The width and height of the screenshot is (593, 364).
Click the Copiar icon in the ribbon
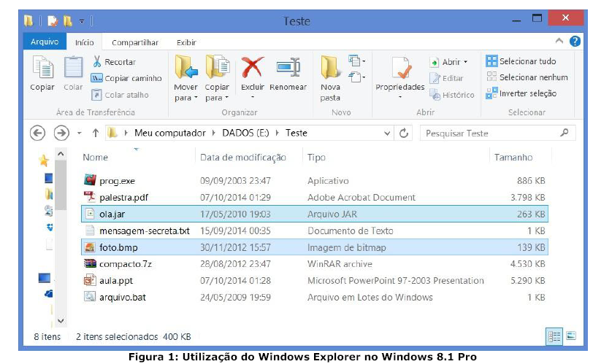click(42, 69)
